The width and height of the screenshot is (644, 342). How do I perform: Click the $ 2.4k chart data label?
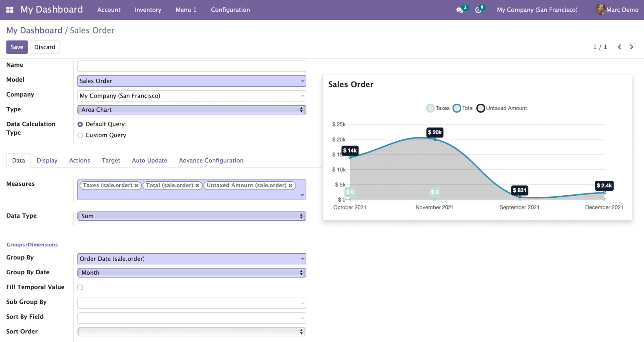[604, 185]
